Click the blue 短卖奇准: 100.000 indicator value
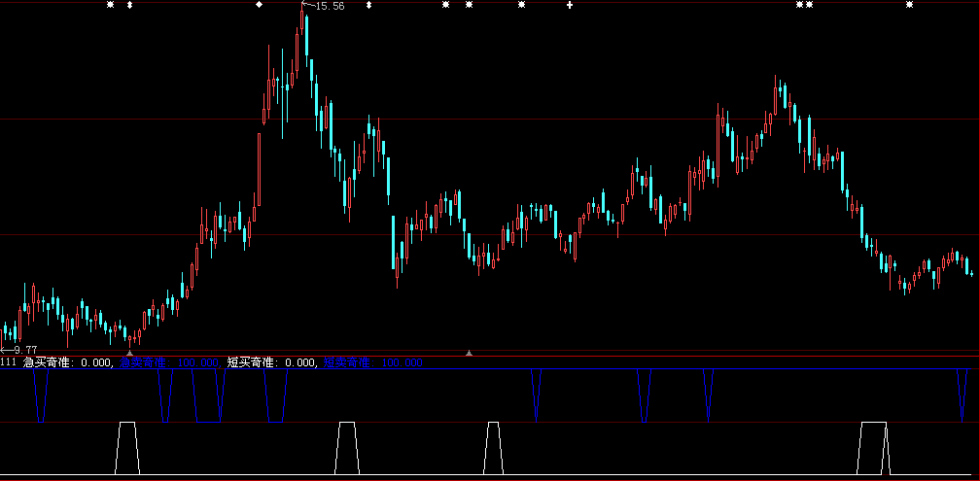This screenshot has width=980, height=481. [372, 362]
